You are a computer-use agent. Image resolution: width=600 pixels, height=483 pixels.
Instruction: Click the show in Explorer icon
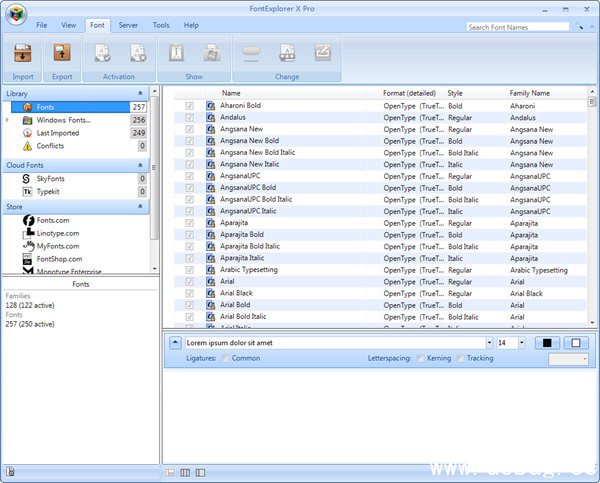click(x=212, y=53)
